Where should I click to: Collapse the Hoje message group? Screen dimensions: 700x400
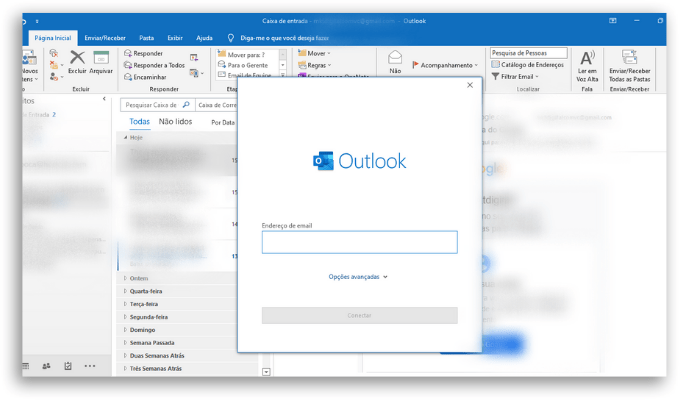125,138
